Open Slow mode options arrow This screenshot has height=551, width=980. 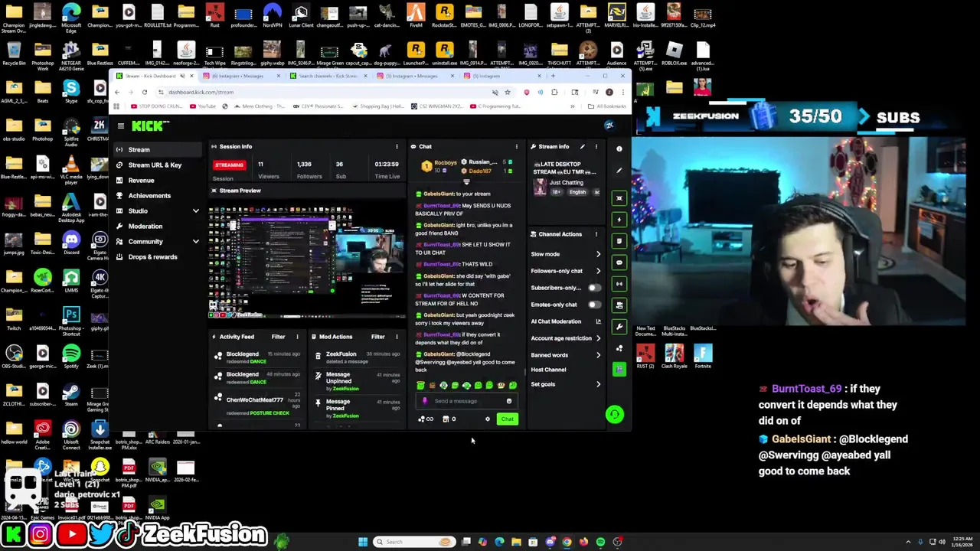pos(598,254)
